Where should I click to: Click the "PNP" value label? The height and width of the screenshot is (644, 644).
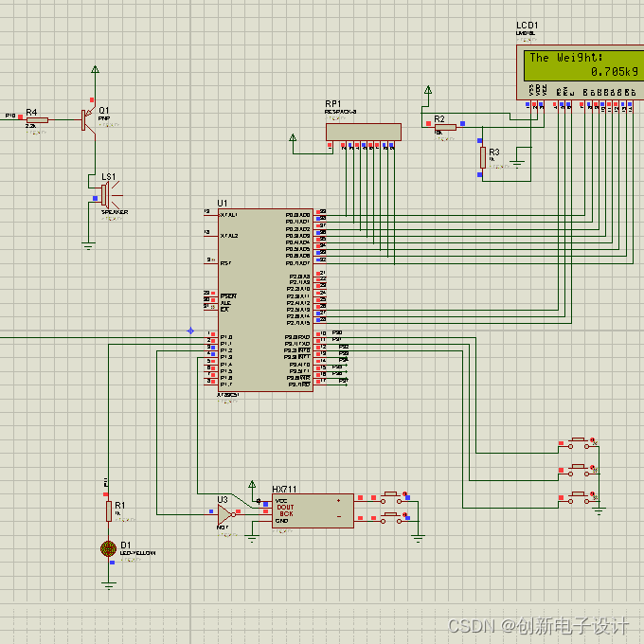click(103, 118)
